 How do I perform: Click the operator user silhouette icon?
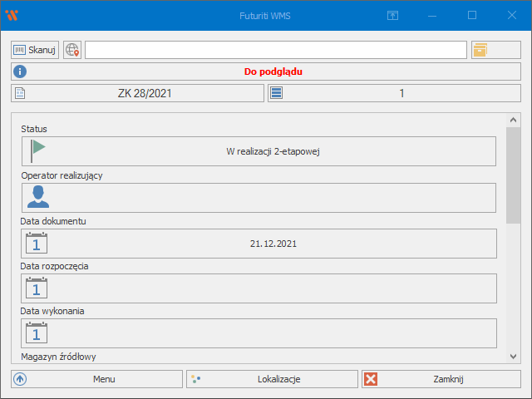tap(37, 197)
